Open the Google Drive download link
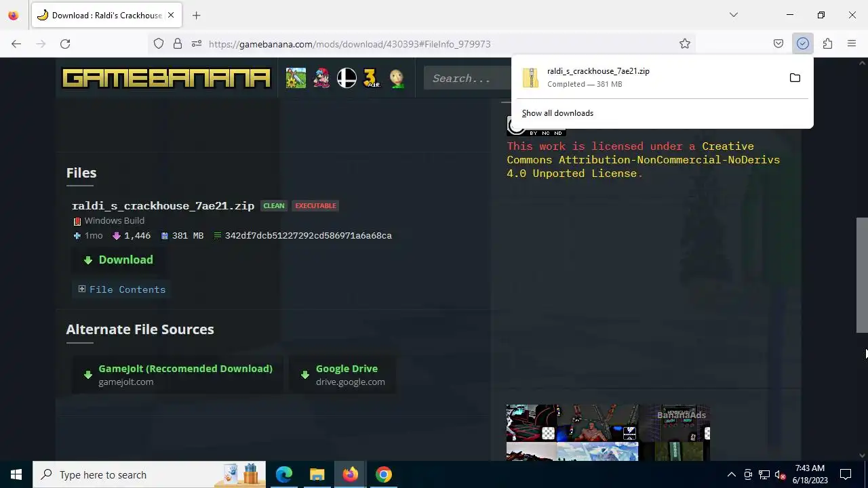The image size is (868, 488). 343,375
